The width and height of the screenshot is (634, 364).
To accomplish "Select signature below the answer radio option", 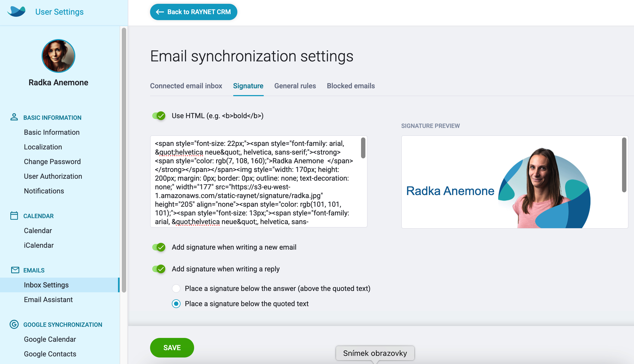I will click(176, 288).
